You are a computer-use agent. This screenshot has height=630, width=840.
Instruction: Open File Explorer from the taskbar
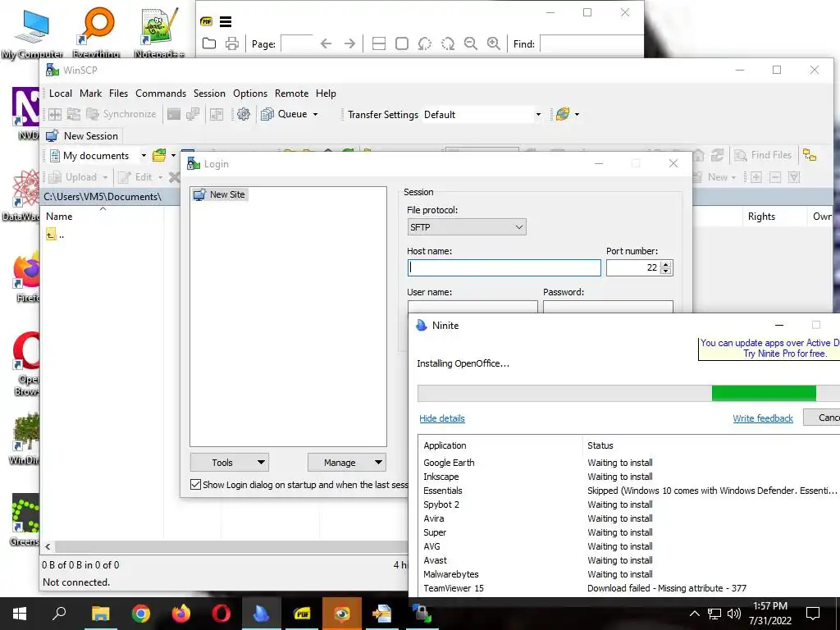coord(100,614)
